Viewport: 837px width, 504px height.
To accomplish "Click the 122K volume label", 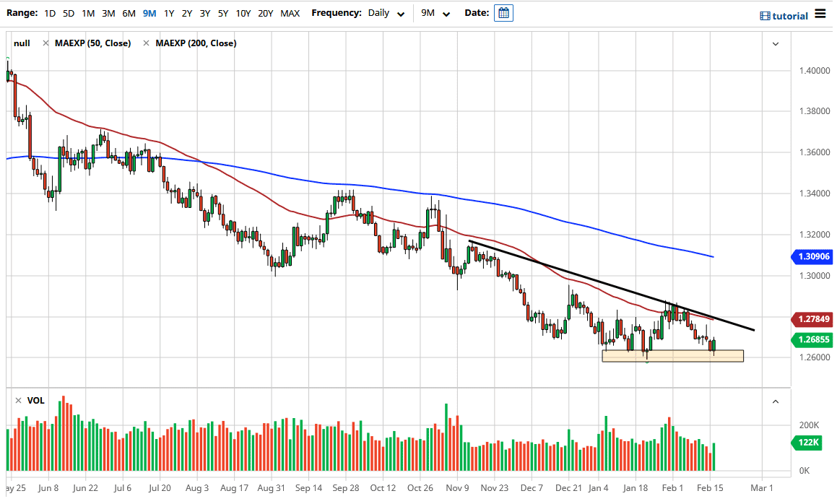I will pyautogui.click(x=807, y=443).
